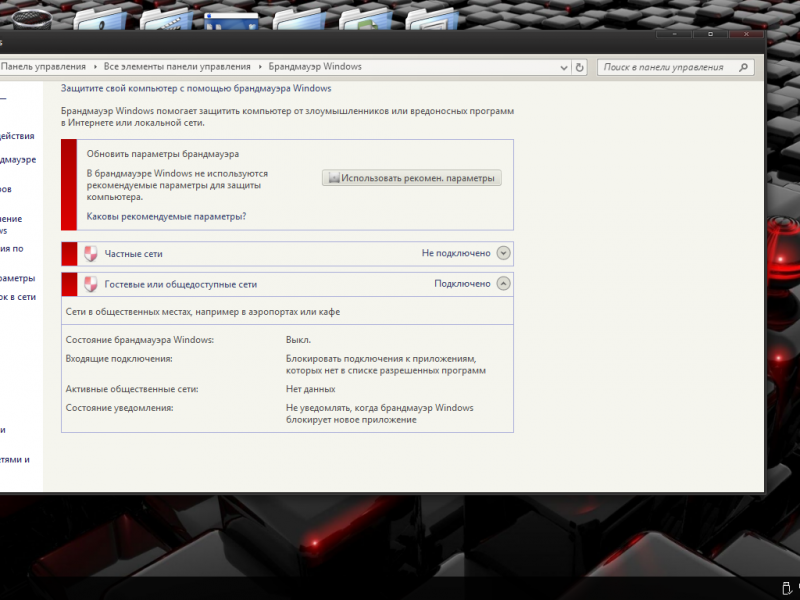800x600 pixels.
Task: Expand arrow after Панель управления breadcrumb
Action: click(95, 67)
